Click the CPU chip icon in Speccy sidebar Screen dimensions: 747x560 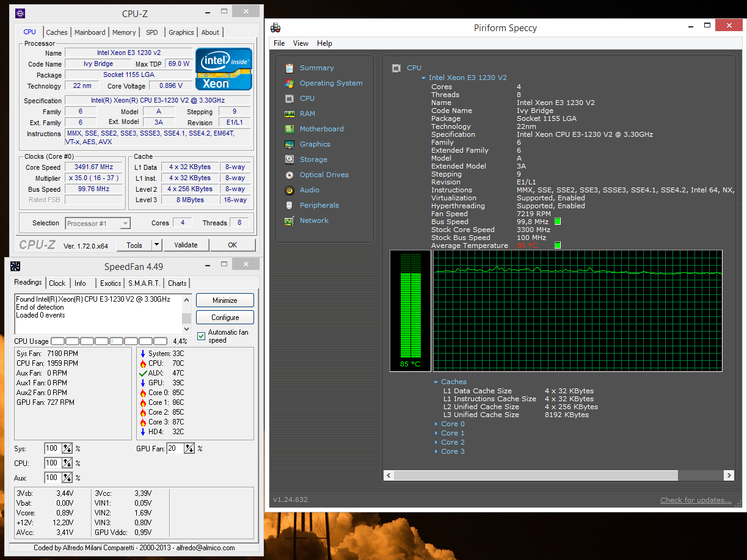coord(290,98)
